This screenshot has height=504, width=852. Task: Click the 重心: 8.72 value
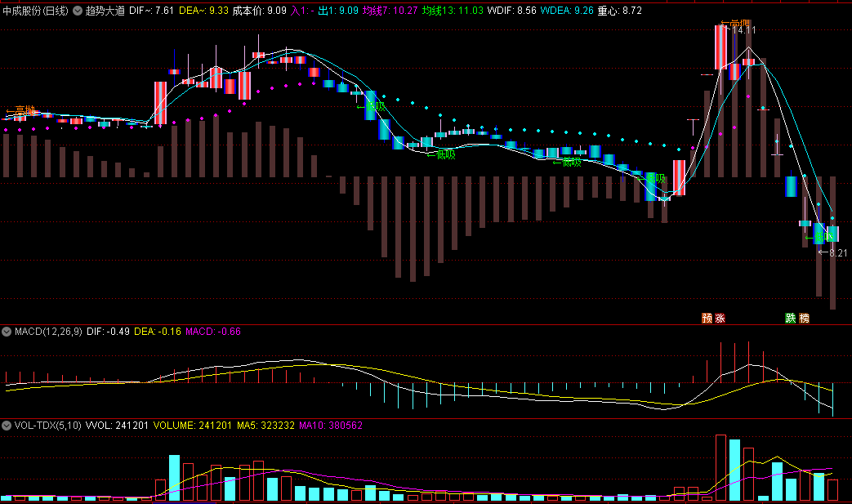pyautogui.click(x=619, y=11)
